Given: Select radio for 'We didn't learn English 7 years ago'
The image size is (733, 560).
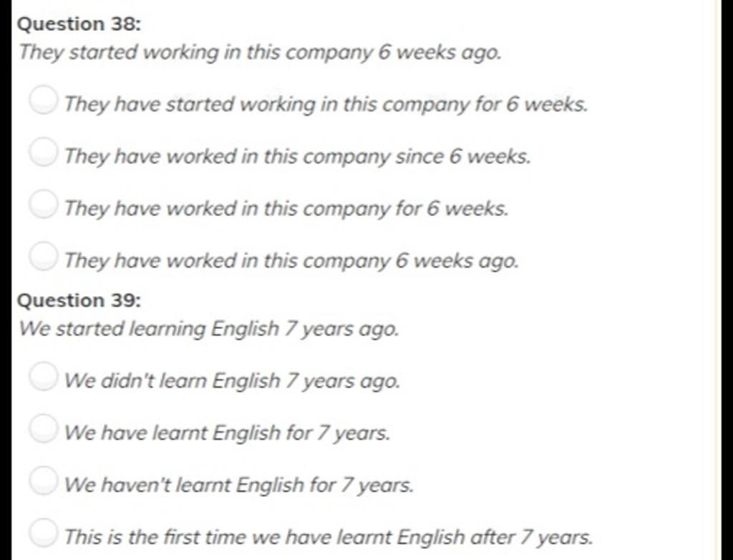Looking at the screenshot, I should [43, 376].
